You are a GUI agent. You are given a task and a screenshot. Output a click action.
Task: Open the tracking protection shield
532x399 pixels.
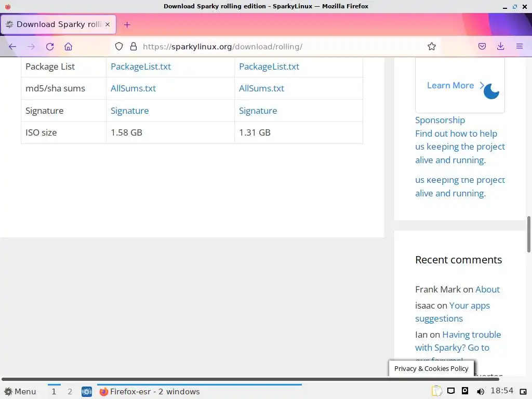(x=119, y=46)
